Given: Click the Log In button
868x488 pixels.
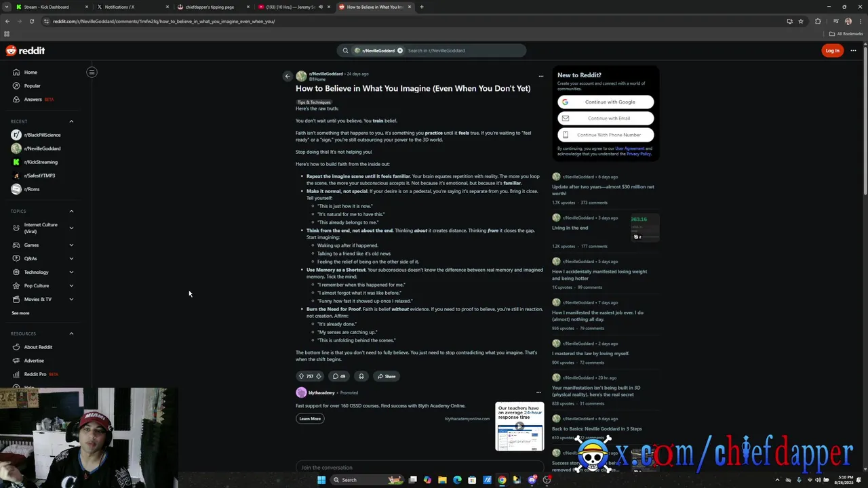Looking at the screenshot, I should point(832,51).
